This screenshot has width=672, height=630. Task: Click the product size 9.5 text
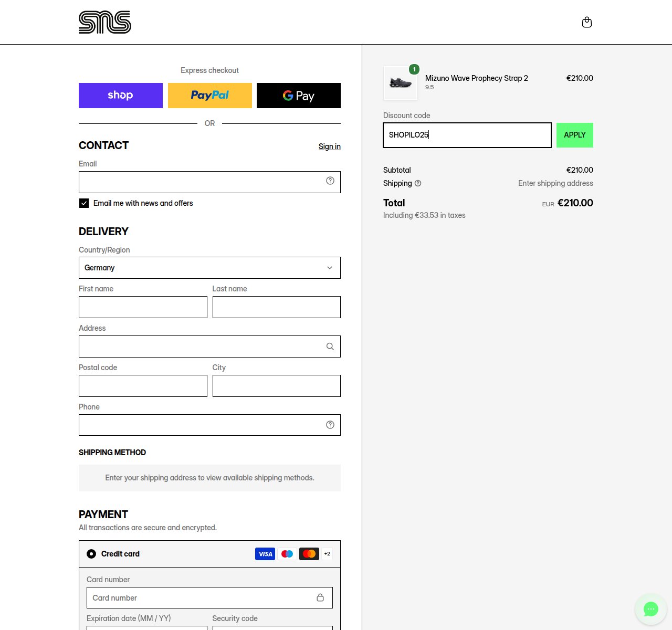tap(429, 87)
